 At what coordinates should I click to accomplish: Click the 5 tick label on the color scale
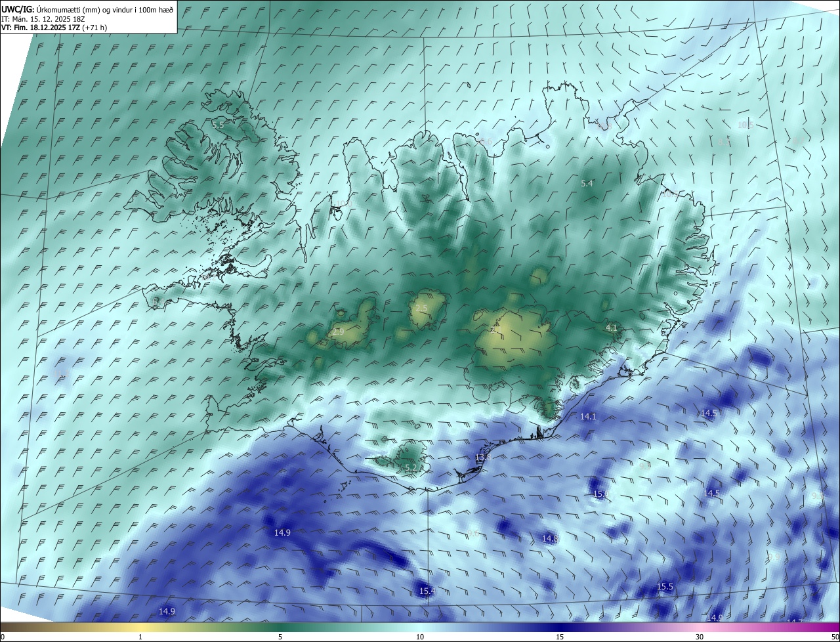[280, 637]
